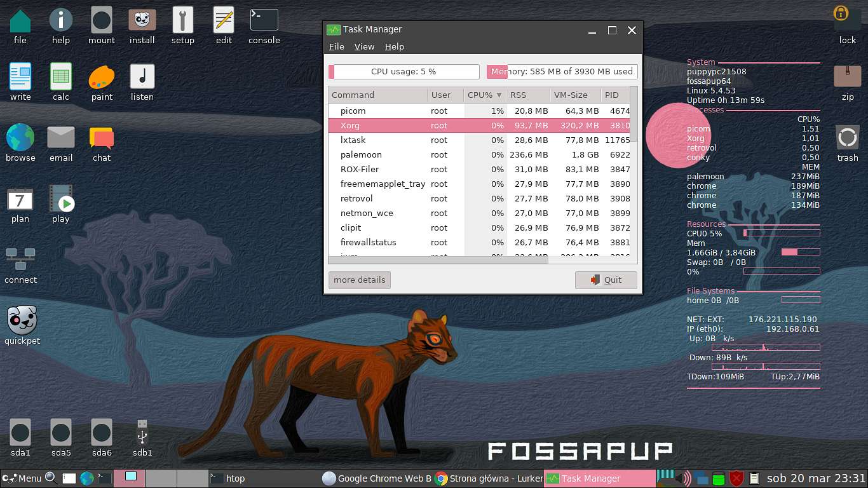Launch the write word processor icon
Screen dimensions: 868x488
[20, 78]
